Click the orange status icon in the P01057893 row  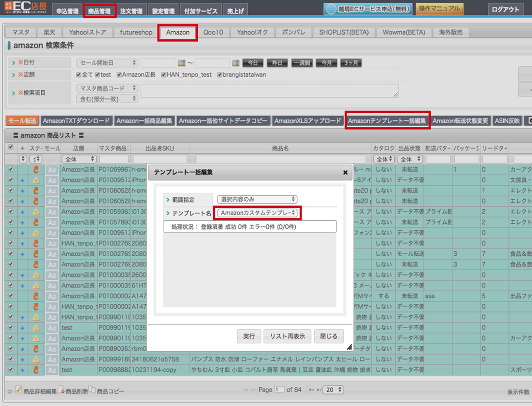click(36, 222)
